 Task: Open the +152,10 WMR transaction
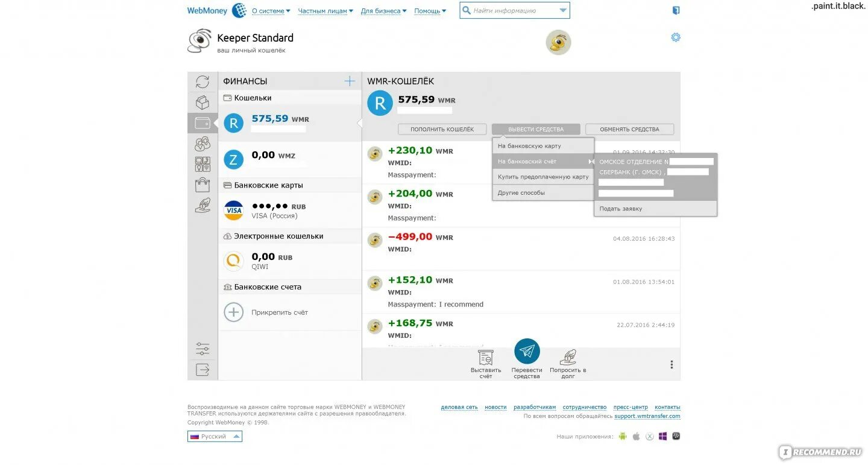tap(521, 292)
